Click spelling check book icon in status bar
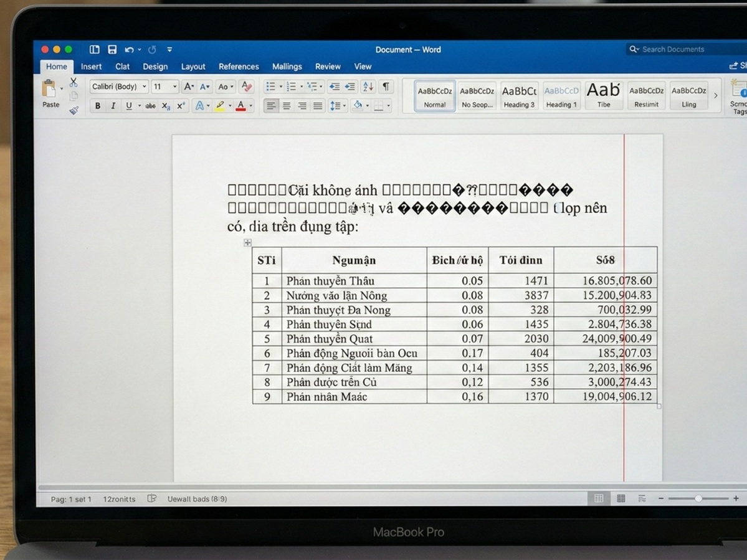747x560 pixels. click(x=152, y=498)
